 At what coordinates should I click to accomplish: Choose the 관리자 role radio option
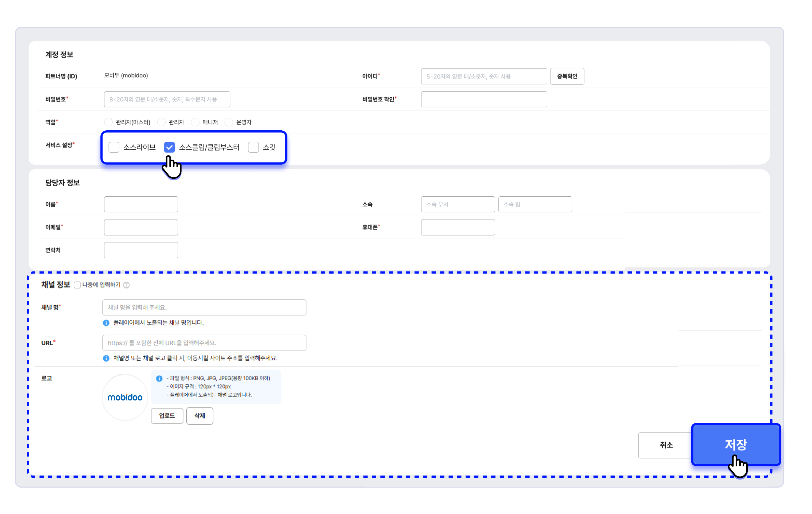pyautogui.click(x=161, y=122)
